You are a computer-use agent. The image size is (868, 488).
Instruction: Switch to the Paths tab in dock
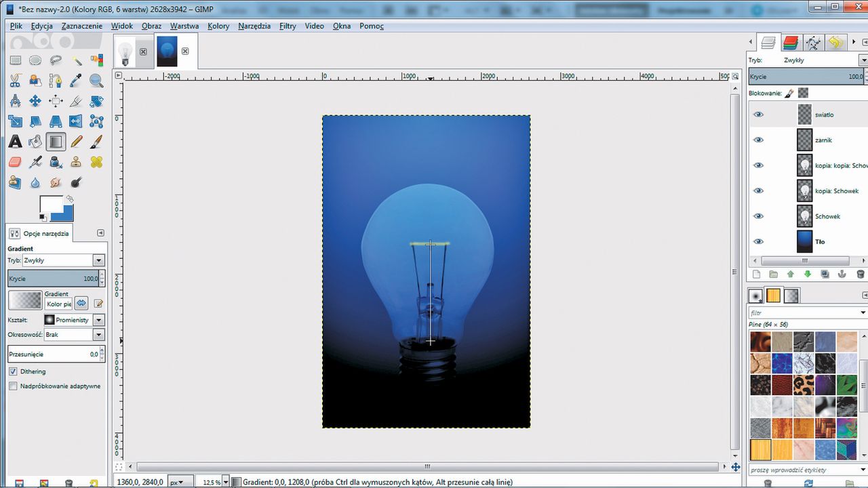813,43
